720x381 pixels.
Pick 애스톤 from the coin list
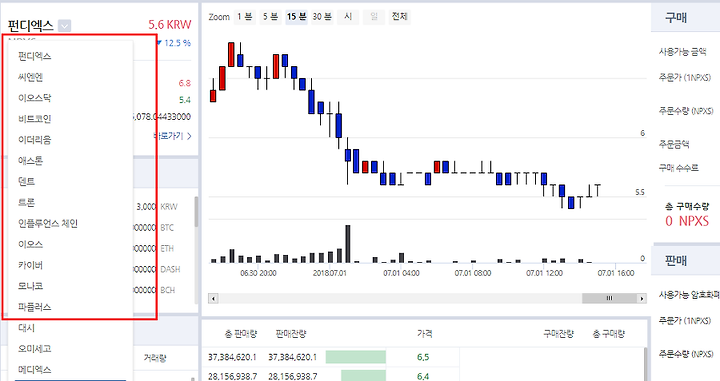tap(30, 161)
